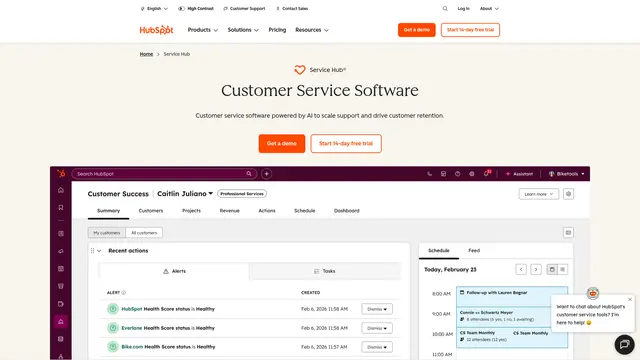Select the Alerts tab
Image resolution: width=640 pixels, height=360 pixels.
pos(174,271)
